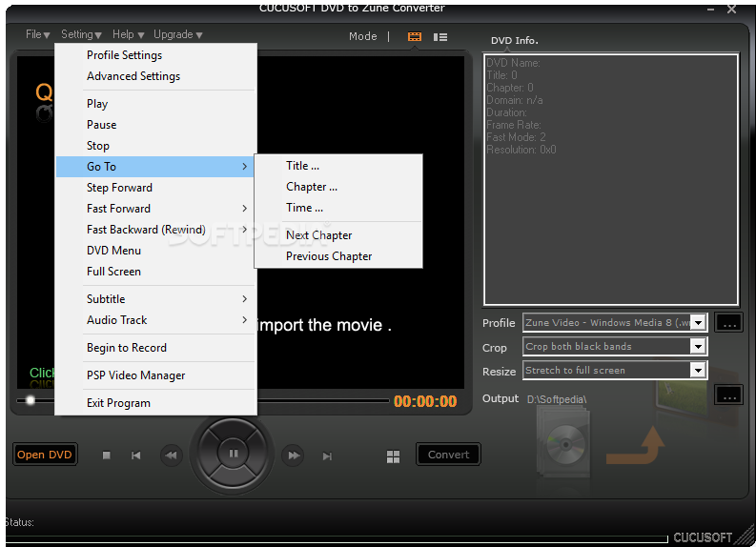Jump to the previous chapter with the skip-back icon
This screenshot has width=756, height=547.
pos(136,456)
